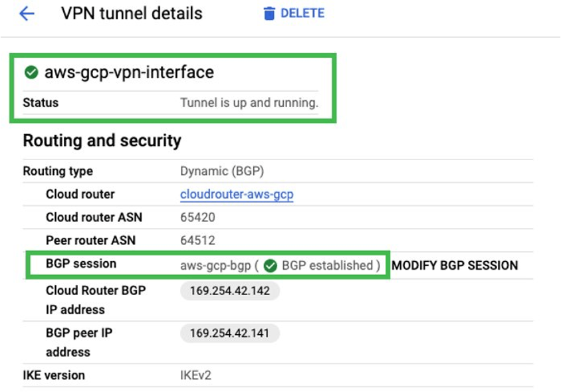Click the Routing and security heading
Image resolution: width=561 pixels, height=392 pixels.
pyautogui.click(x=102, y=141)
